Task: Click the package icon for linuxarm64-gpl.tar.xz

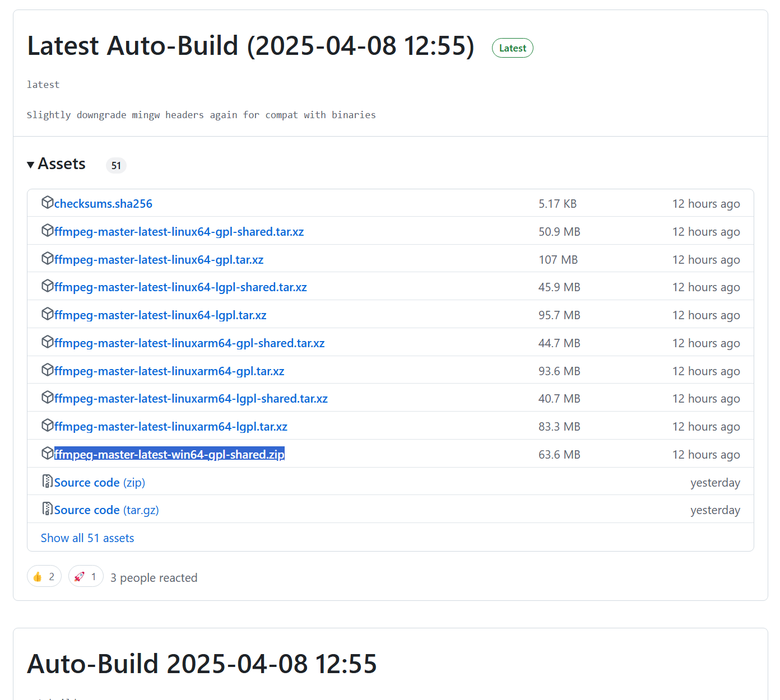Action: point(48,370)
